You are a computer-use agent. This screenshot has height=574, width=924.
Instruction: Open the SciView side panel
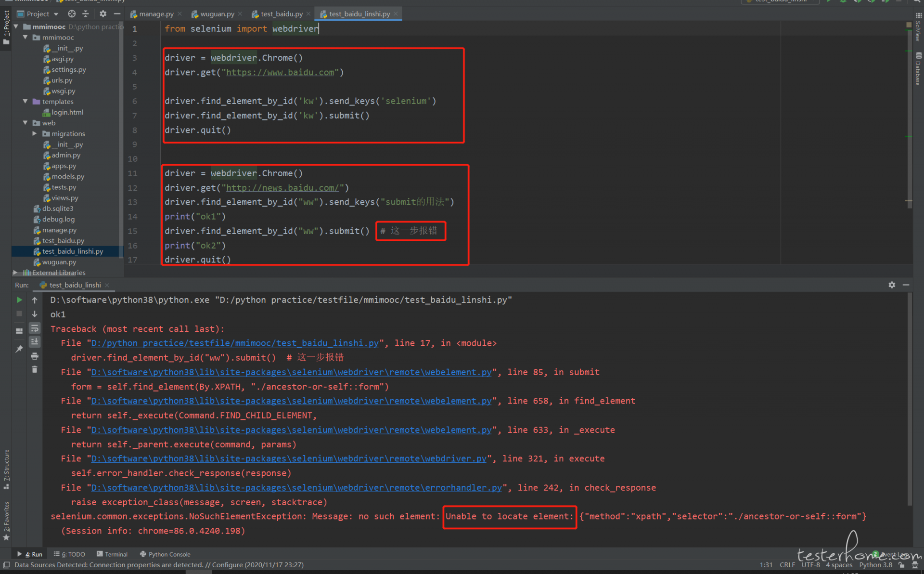[918, 28]
